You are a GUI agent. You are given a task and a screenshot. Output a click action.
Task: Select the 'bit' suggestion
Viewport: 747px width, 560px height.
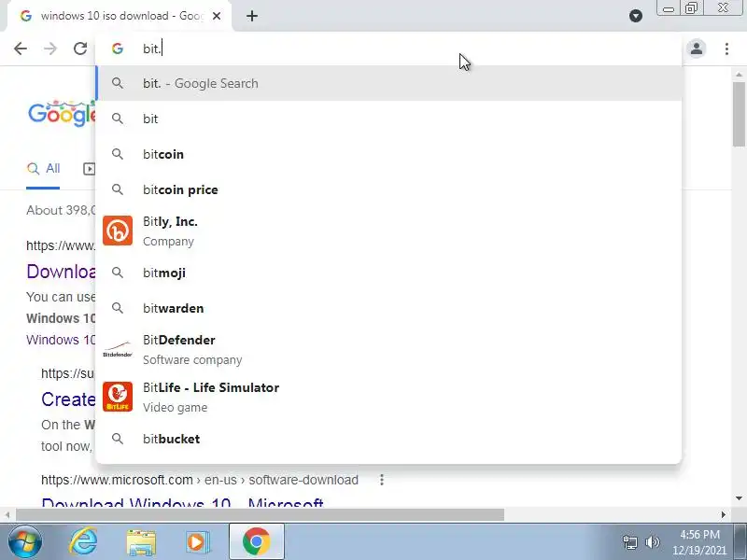[x=388, y=119]
